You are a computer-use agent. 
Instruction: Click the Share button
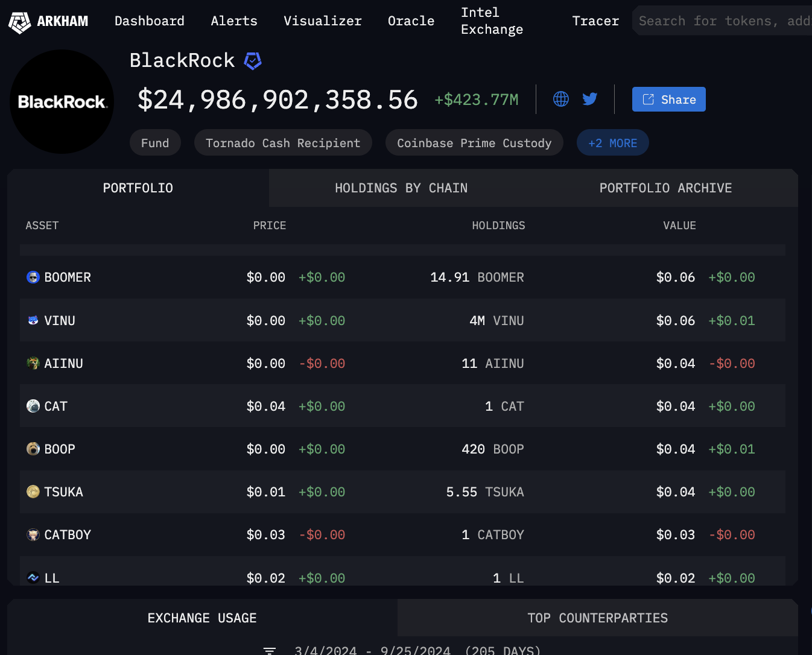pos(669,100)
